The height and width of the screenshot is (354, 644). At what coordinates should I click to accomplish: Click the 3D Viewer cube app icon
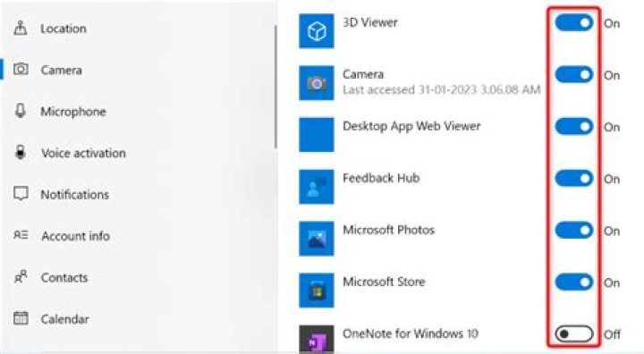pos(317,30)
